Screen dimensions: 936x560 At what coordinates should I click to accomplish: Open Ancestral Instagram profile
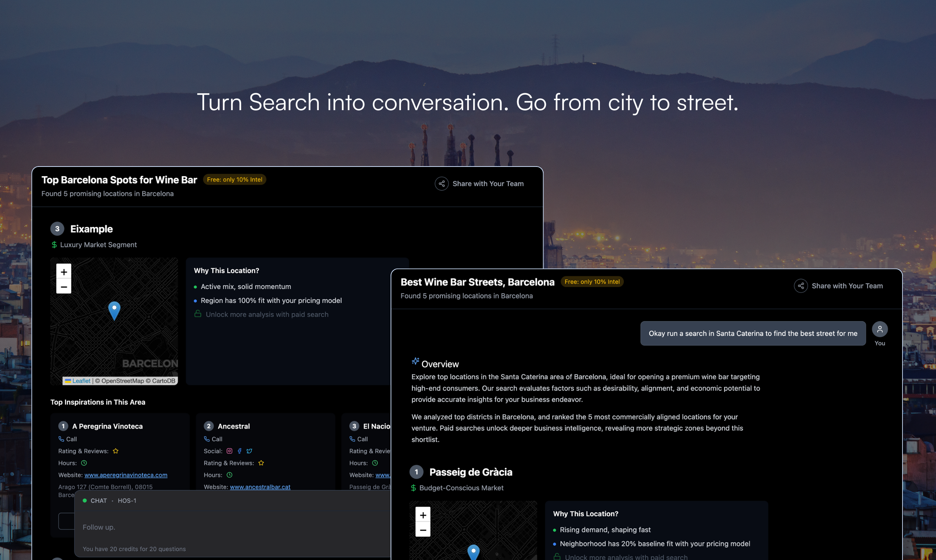230,451
